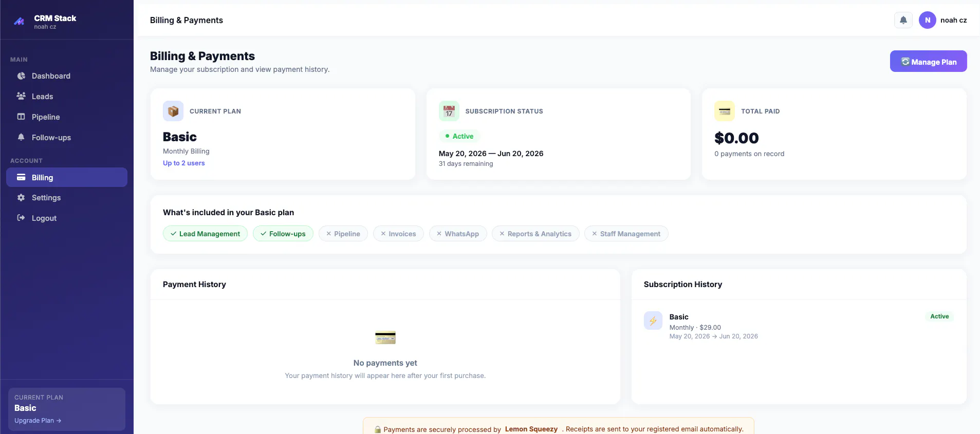
Task: Click the Dashboard pie chart icon
Action: (x=21, y=76)
